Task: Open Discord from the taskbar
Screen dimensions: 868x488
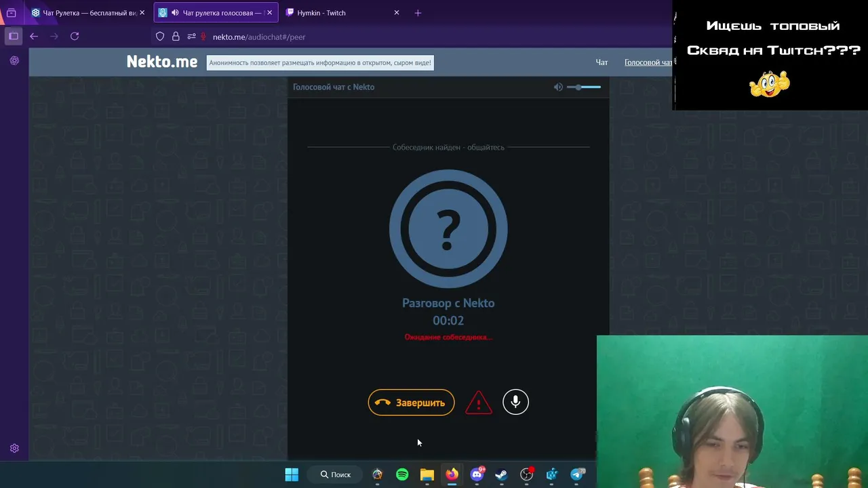Action: (477, 474)
